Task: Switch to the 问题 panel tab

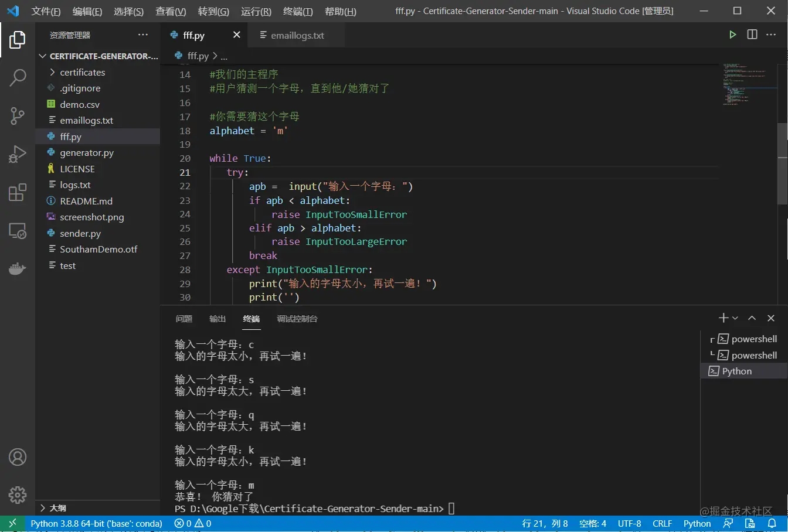Action: (x=184, y=319)
